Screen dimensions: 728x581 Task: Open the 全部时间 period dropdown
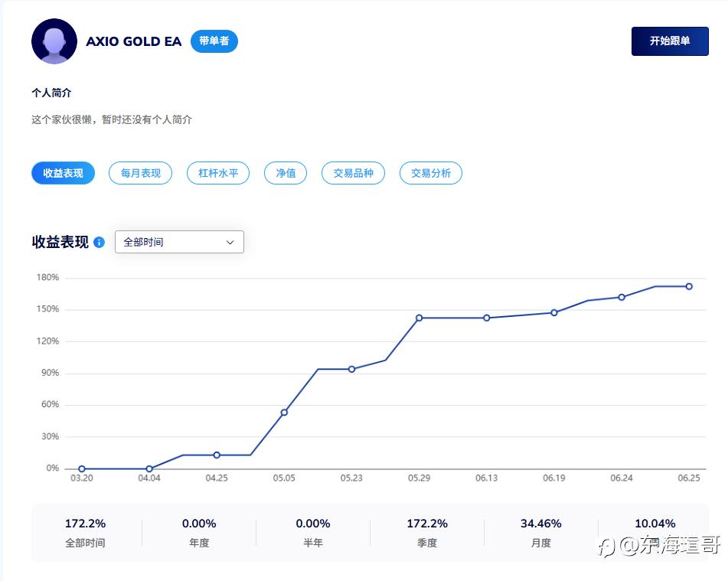click(x=179, y=242)
